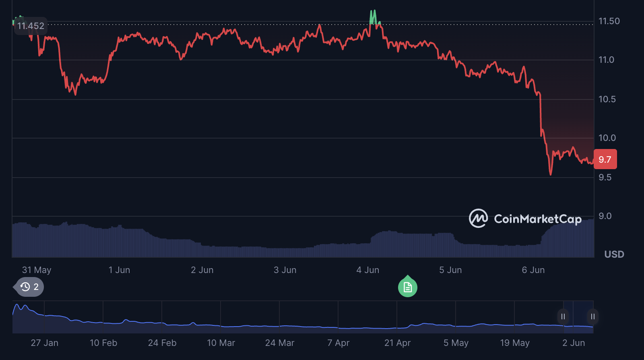Viewport: 644px width, 360px height.
Task: Select the 6 Jun date label
Action: click(533, 270)
